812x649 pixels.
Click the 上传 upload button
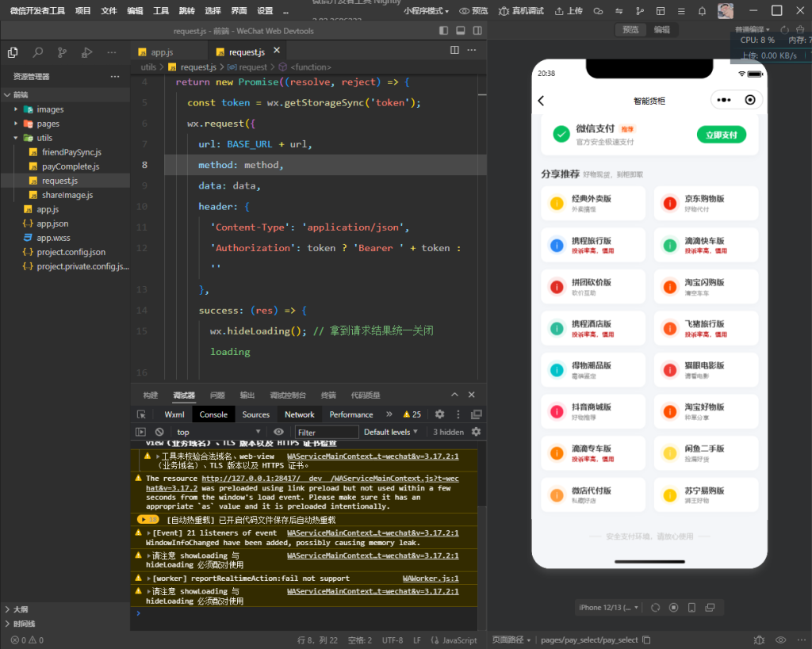[569, 11]
